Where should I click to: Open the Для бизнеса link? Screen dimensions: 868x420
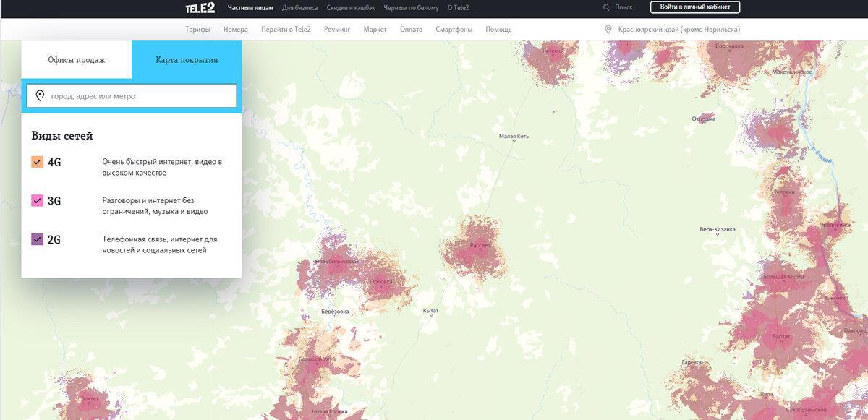299,7
